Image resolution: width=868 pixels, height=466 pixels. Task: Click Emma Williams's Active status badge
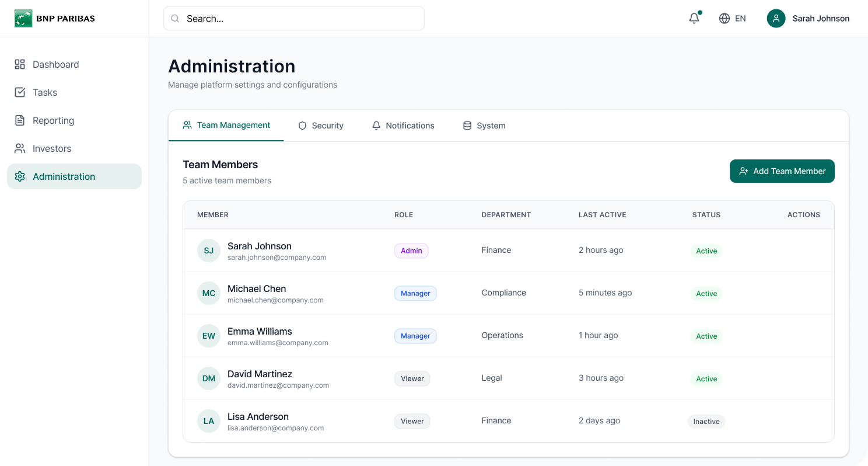point(706,336)
